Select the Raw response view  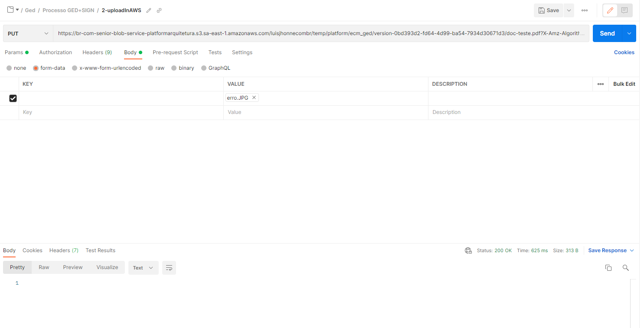click(x=44, y=267)
